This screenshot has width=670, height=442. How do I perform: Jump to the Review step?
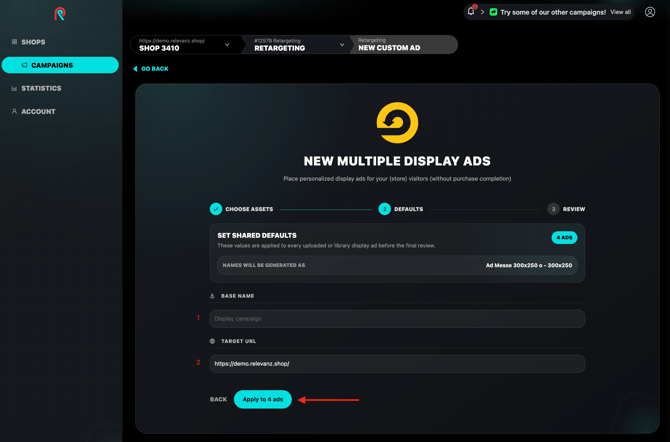pos(566,209)
